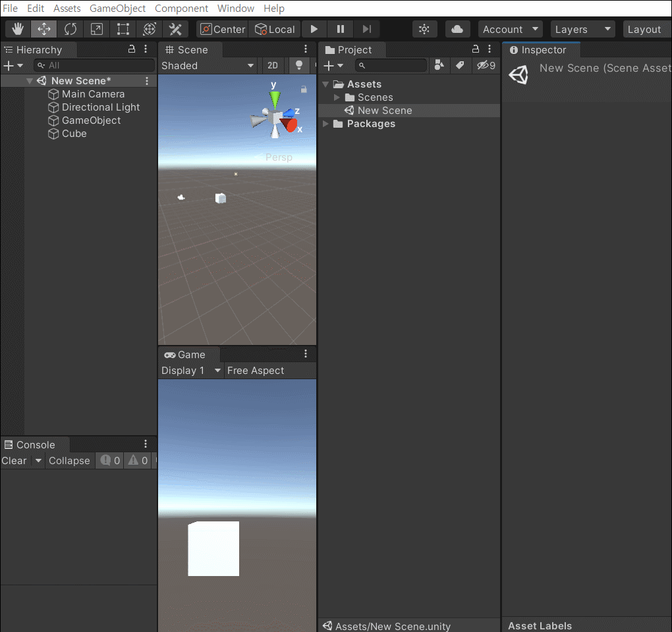Open the Help menu

274,8
